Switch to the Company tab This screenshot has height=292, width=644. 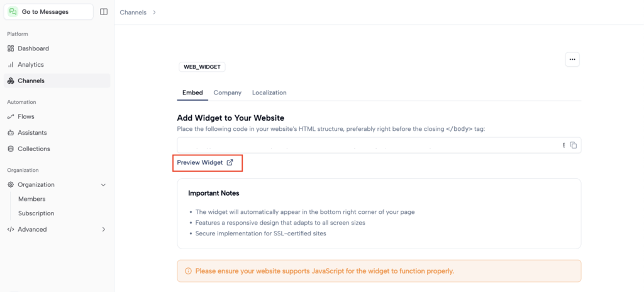click(227, 93)
